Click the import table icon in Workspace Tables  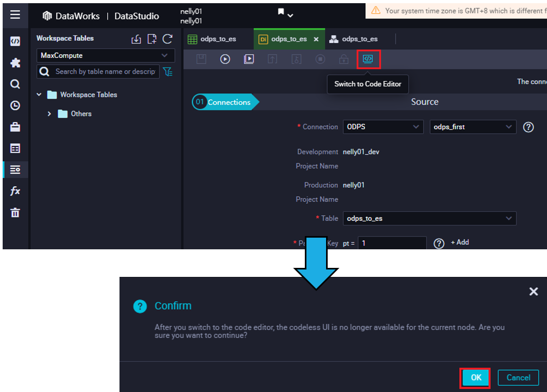[x=136, y=39]
